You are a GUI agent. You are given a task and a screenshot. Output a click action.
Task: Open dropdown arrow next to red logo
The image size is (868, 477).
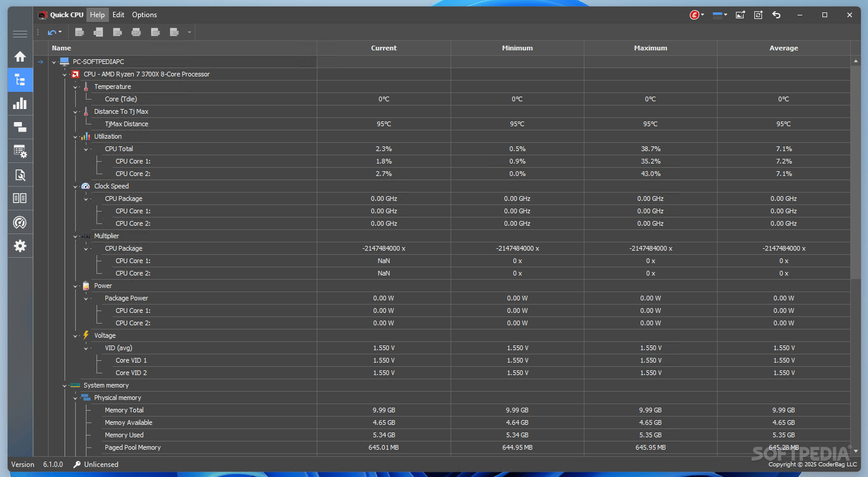coord(703,15)
